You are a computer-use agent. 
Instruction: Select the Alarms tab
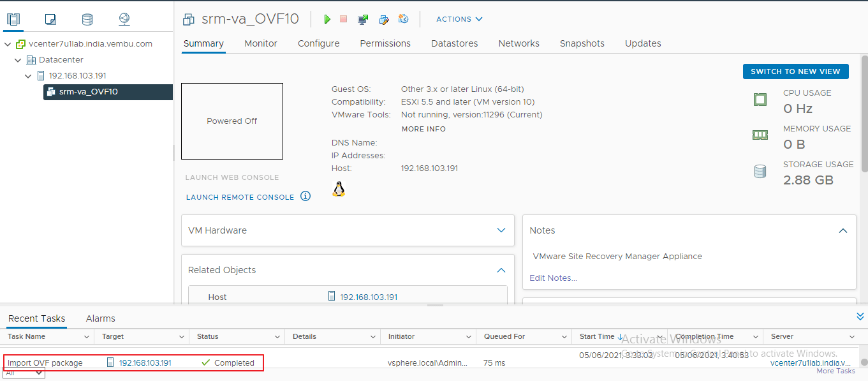pos(101,318)
